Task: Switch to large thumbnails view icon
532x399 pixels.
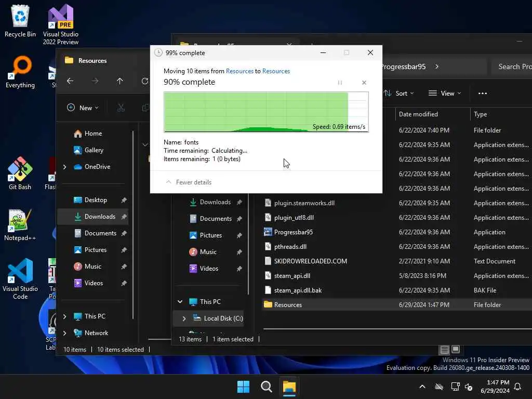Action: (x=456, y=349)
